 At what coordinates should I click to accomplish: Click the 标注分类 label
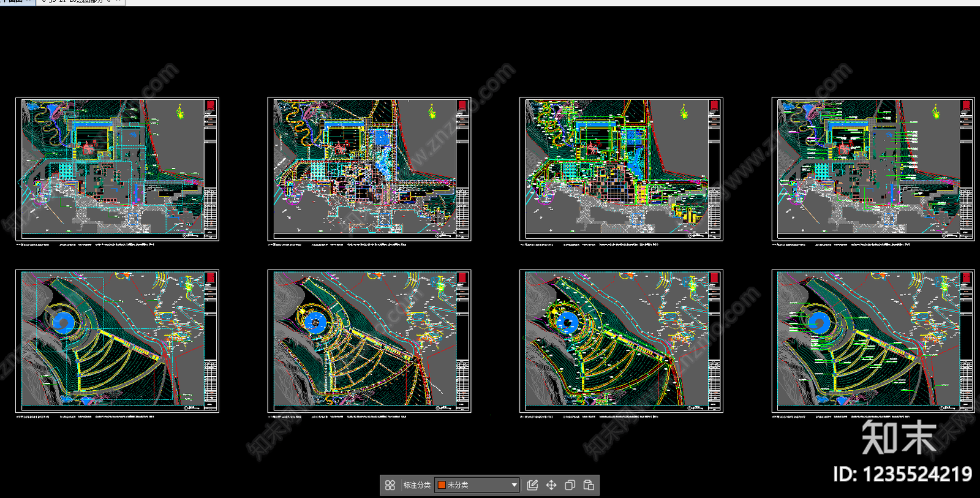click(x=417, y=485)
